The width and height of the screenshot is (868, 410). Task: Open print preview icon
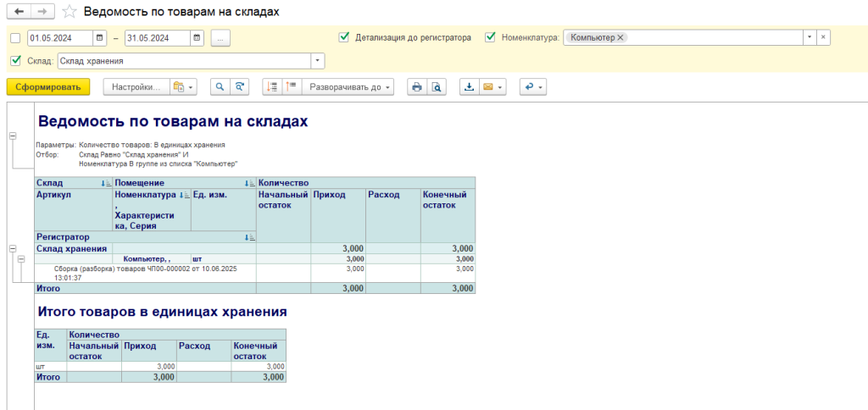pos(437,86)
